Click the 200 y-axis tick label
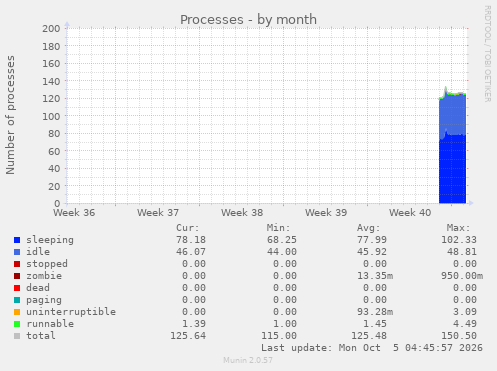The width and height of the screenshot is (497, 371). 51,29
